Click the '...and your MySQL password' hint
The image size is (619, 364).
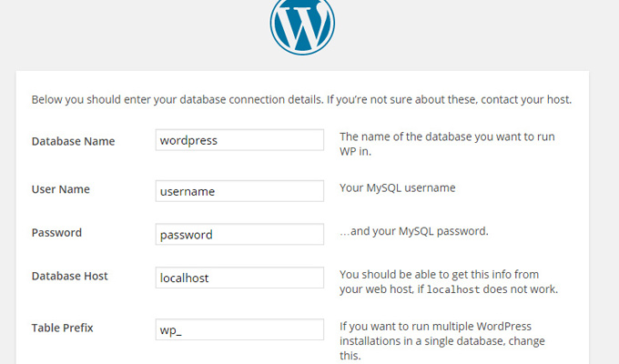tap(414, 231)
